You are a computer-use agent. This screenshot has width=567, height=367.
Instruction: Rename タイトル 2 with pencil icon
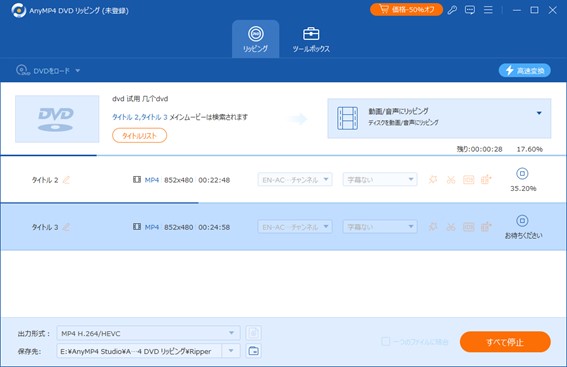pyautogui.click(x=66, y=180)
